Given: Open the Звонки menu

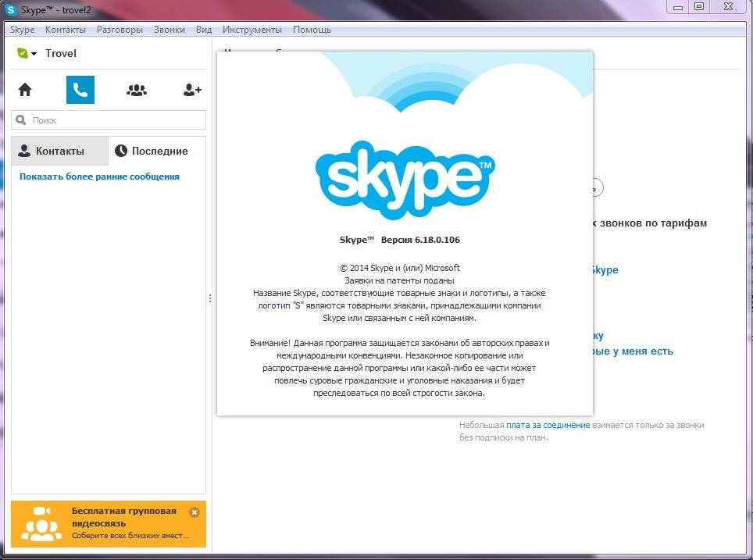Looking at the screenshot, I should coord(170,30).
